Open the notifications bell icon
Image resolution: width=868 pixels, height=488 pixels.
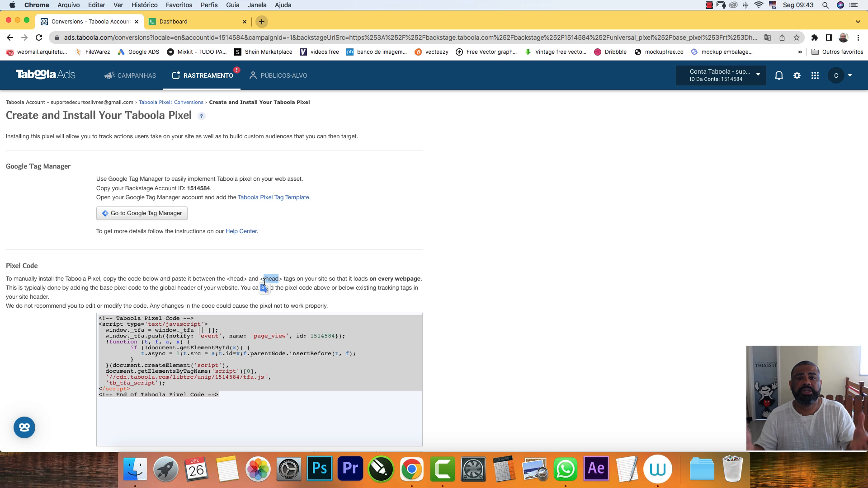click(x=778, y=75)
